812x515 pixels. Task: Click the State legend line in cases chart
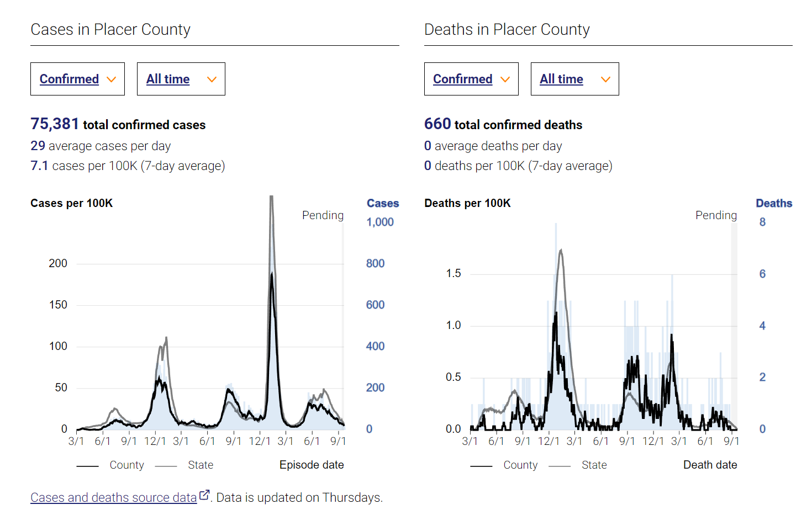166,466
